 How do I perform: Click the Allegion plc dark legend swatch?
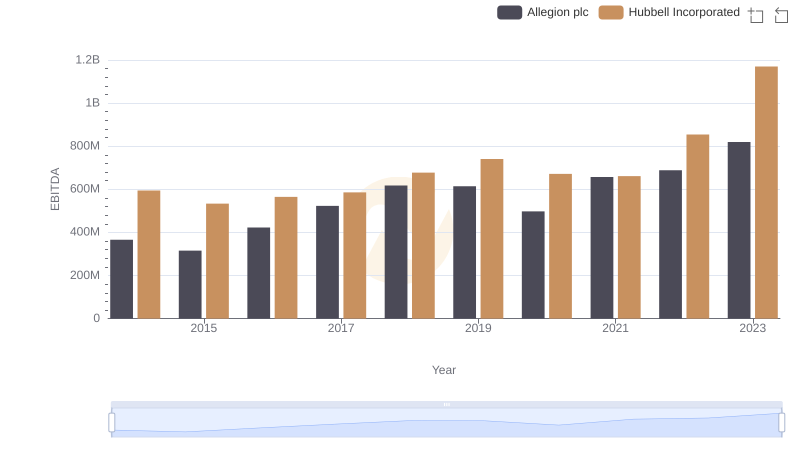(509, 12)
